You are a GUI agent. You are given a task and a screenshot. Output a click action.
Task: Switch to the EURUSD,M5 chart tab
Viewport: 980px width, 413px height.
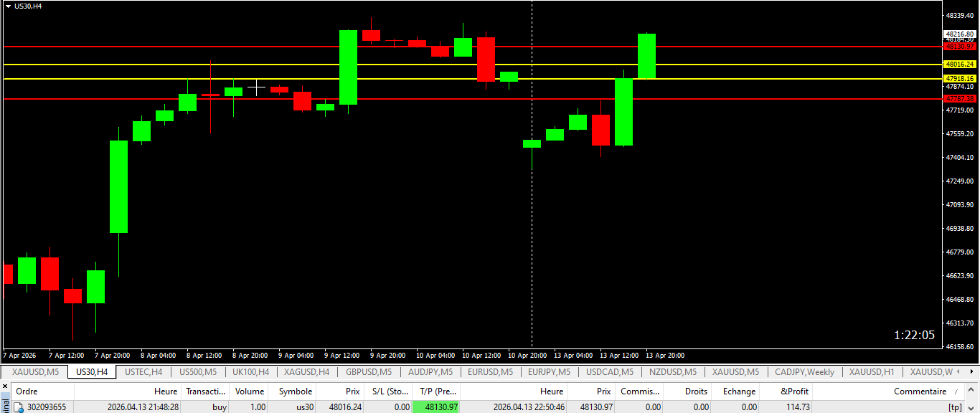[x=490, y=372]
